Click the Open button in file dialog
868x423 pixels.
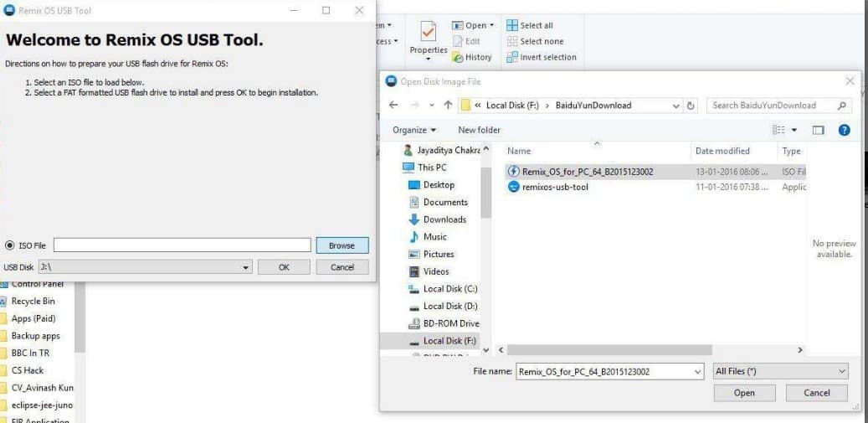pos(744,393)
